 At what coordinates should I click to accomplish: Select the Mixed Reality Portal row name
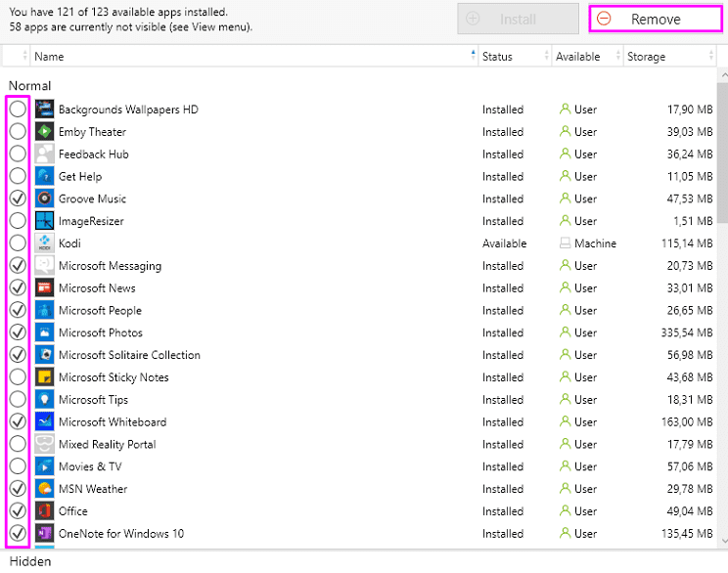[x=108, y=444]
